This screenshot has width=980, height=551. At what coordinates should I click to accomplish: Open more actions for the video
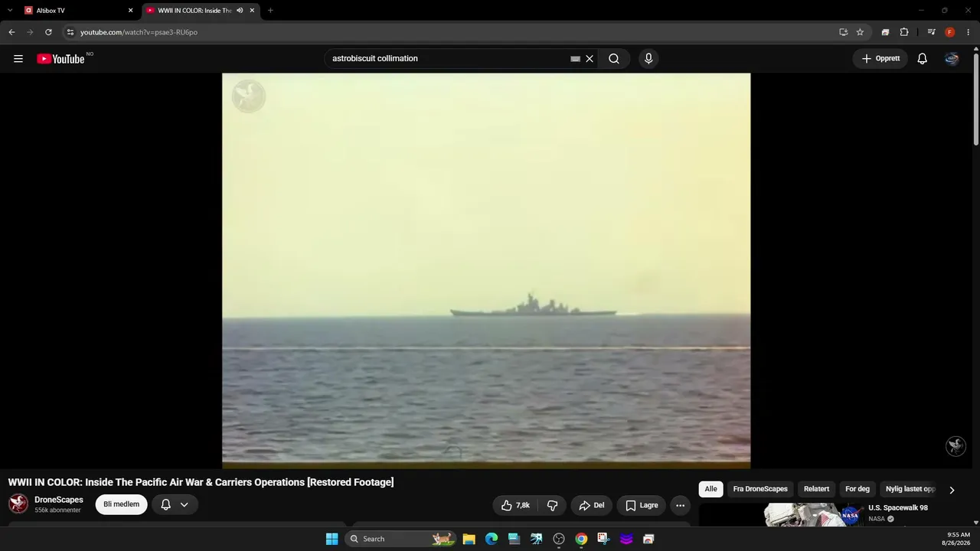pyautogui.click(x=680, y=505)
